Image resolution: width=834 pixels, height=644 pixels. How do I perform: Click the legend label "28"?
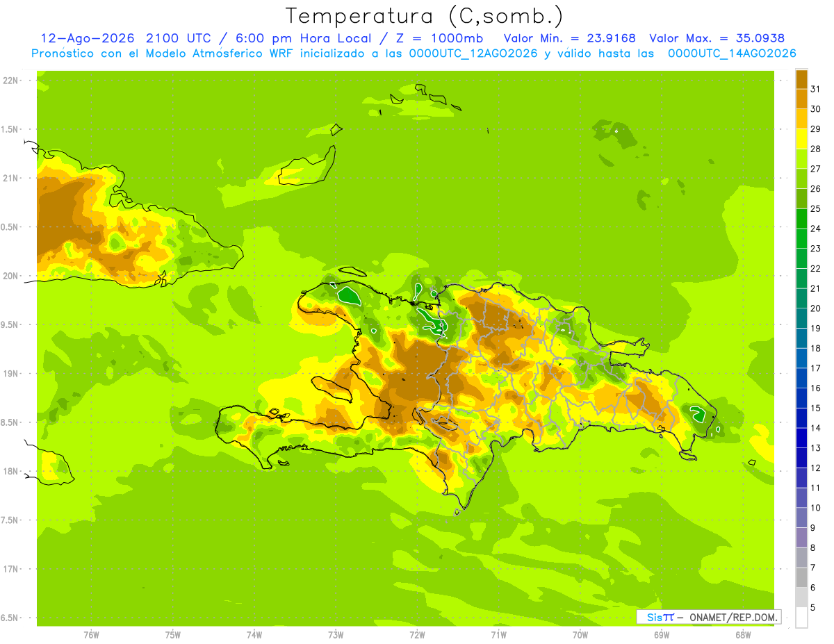816,149
